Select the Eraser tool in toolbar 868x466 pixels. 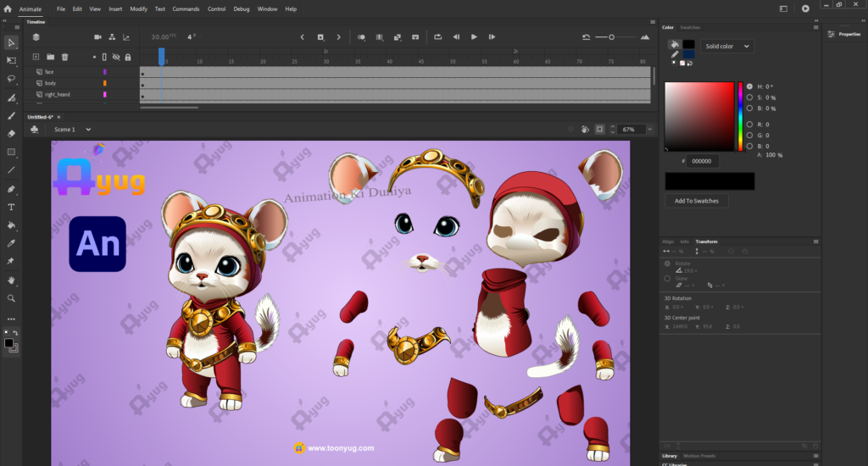[11, 134]
